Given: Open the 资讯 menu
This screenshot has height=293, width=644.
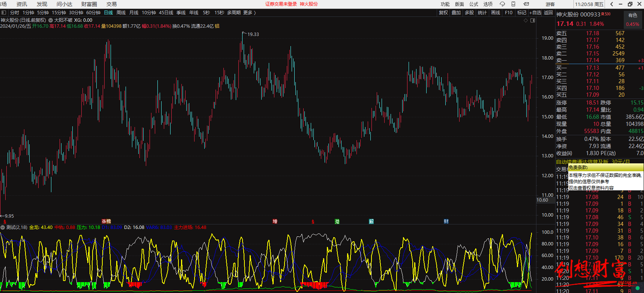Looking at the screenshot, I should coord(22,4).
